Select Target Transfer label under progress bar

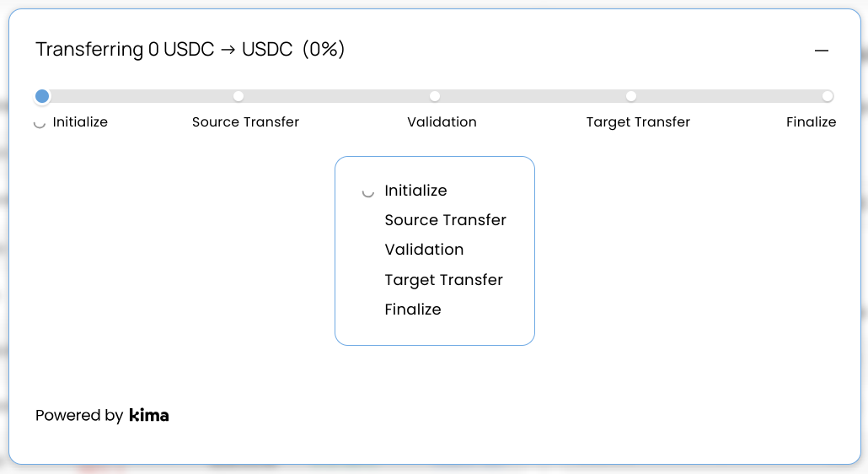[638, 122]
